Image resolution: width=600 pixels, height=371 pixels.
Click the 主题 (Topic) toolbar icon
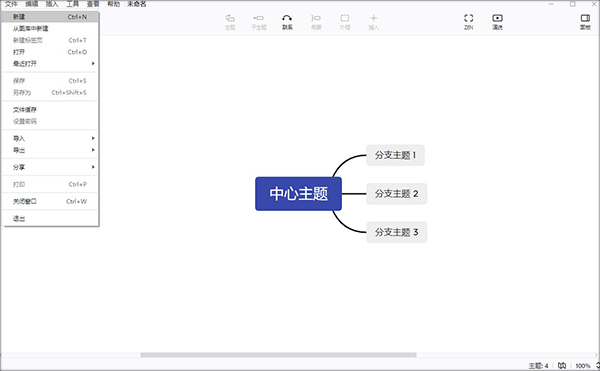230,21
